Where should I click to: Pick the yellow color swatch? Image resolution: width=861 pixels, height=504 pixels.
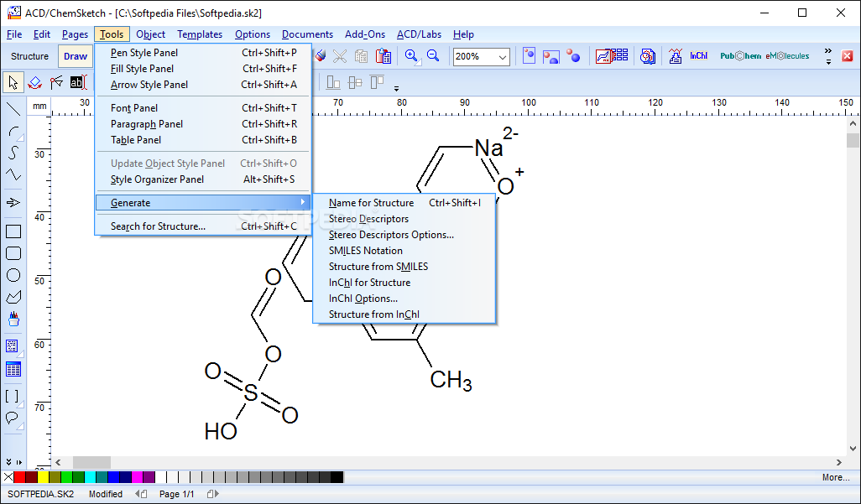(43, 477)
